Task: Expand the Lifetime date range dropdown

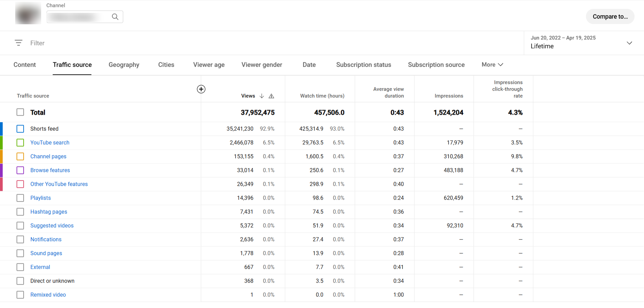Action: (x=584, y=43)
